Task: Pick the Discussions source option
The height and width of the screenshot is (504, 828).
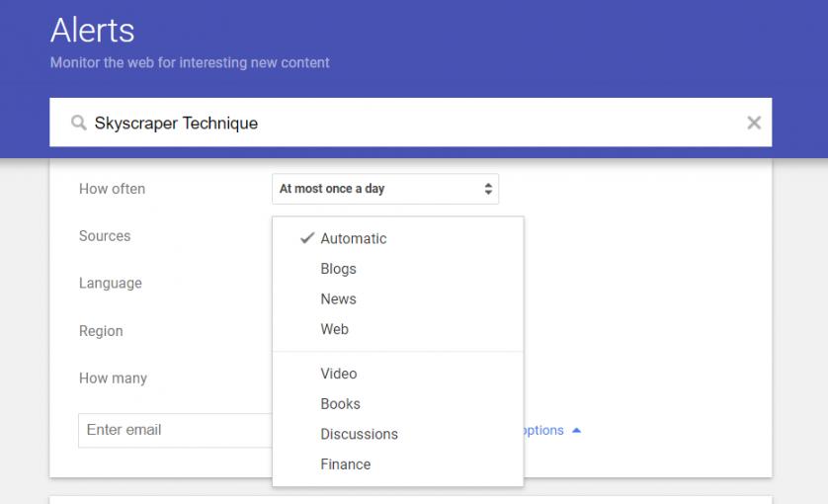Action: click(x=359, y=434)
